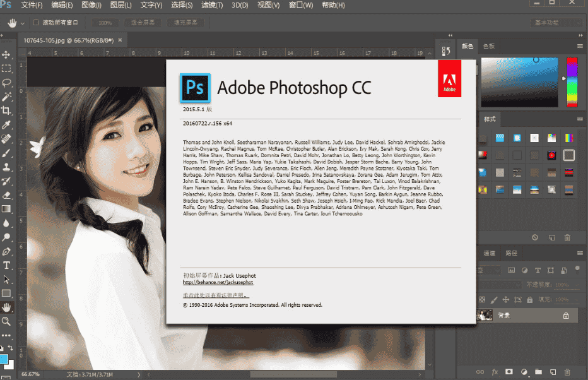
Task: Open the 基本功能 workspace dropdown
Action: [x=554, y=23]
